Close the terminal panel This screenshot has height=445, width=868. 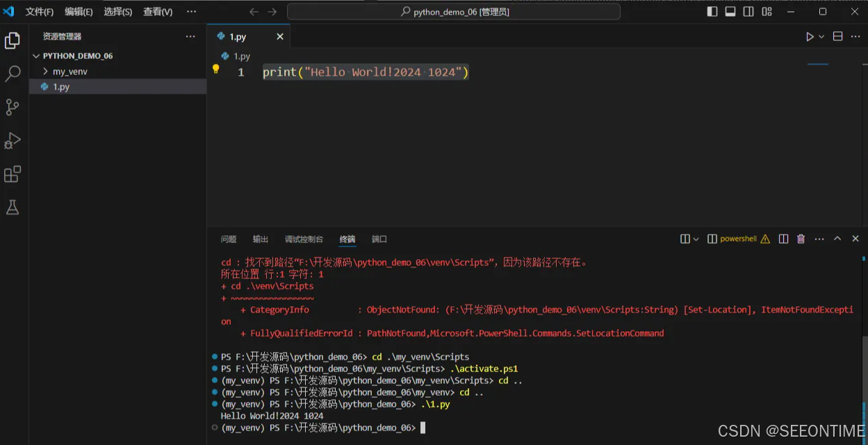click(855, 239)
